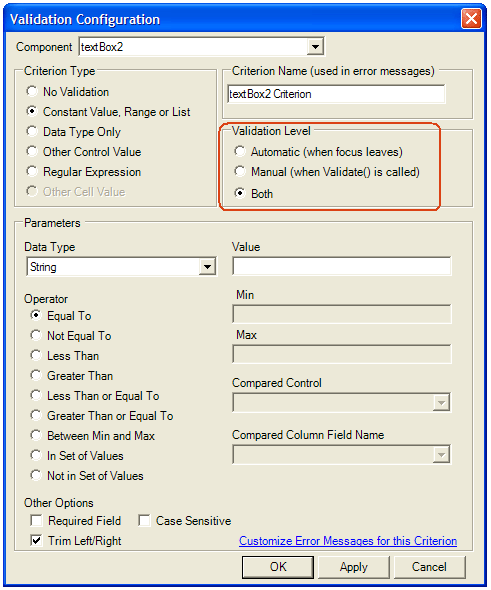The height and width of the screenshot is (590, 491).
Task: Click into the Value input field
Action: (x=342, y=266)
